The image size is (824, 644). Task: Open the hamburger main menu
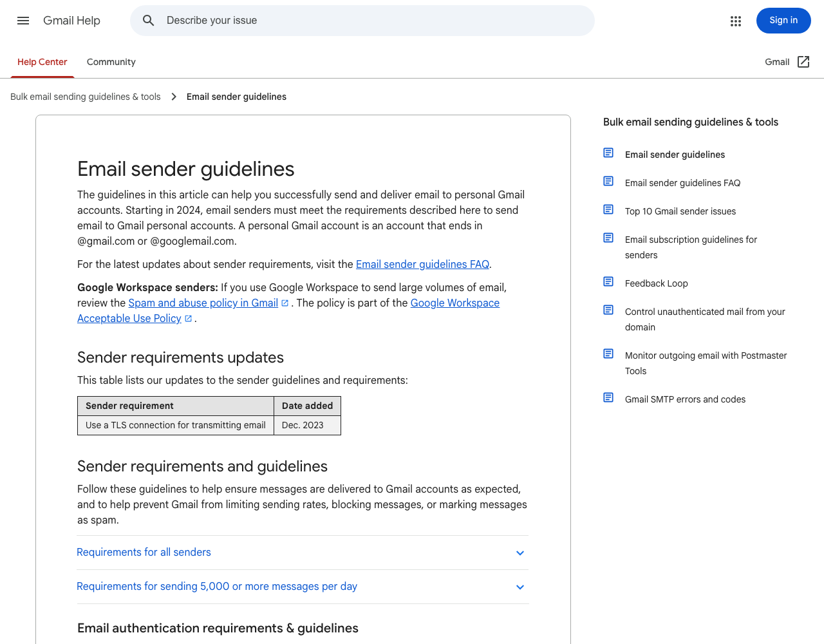pyautogui.click(x=23, y=21)
